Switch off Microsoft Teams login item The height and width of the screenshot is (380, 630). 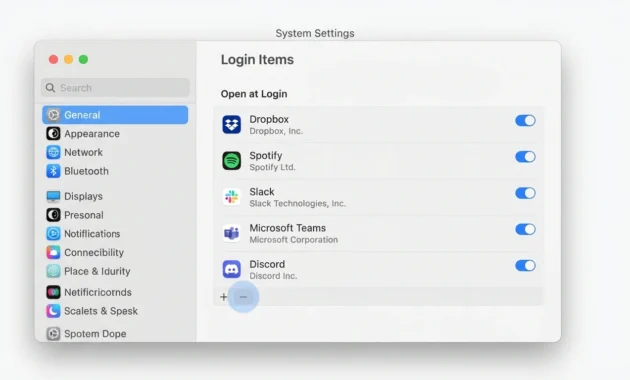pyautogui.click(x=526, y=229)
